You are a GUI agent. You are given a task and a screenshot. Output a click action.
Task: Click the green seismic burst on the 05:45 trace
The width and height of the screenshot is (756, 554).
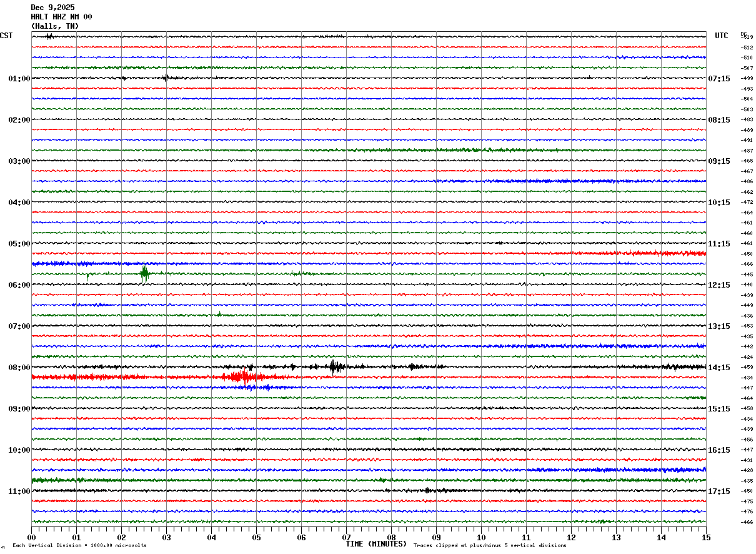[144, 273]
